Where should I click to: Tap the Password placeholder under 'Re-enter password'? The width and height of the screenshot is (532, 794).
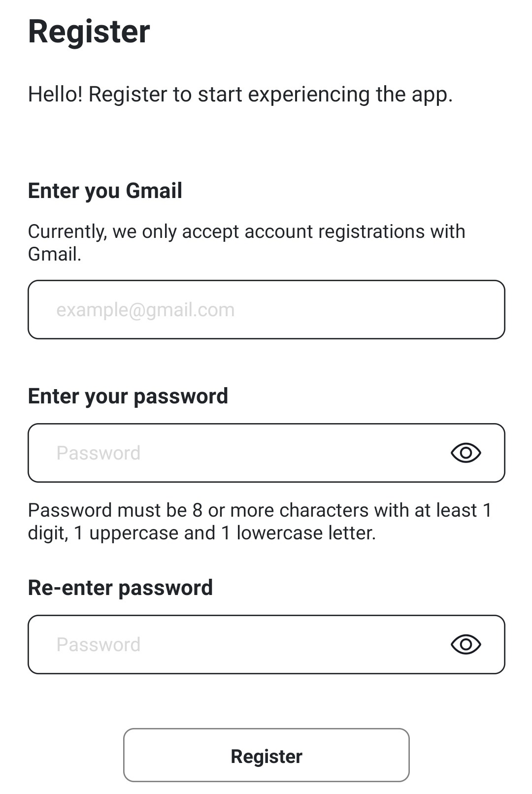99,645
